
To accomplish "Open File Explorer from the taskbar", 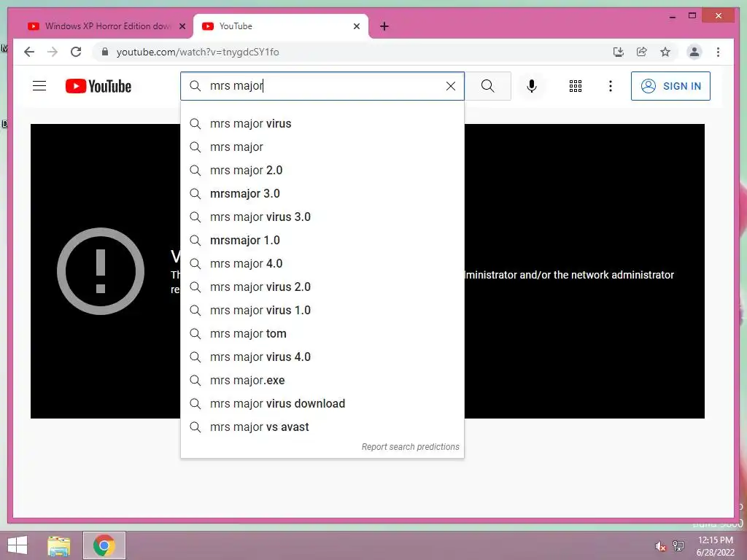I will [59, 545].
